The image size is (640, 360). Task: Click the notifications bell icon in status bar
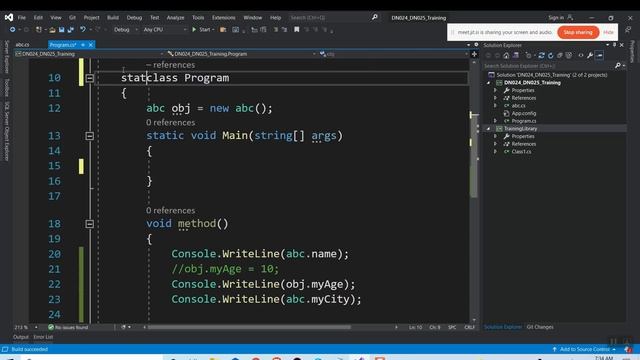(x=628, y=349)
